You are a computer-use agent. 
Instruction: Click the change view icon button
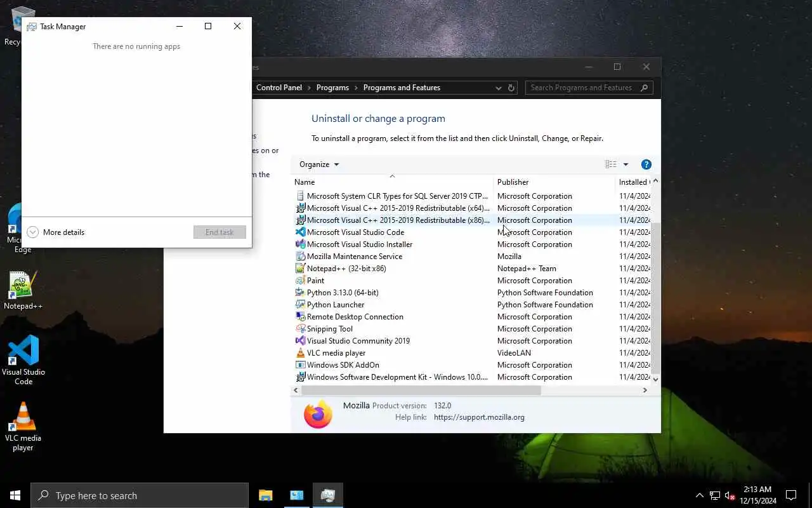pyautogui.click(x=611, y=164)
